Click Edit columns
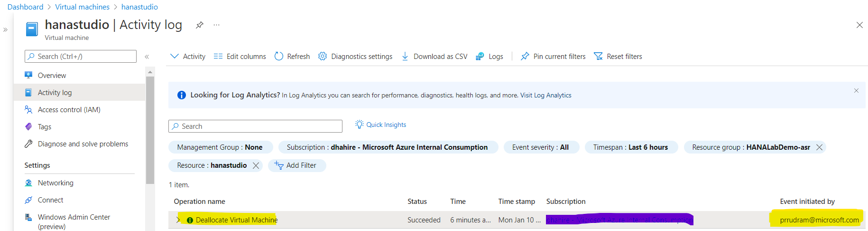The height and width of the screenshot is (231, 868). pos(240,57)
